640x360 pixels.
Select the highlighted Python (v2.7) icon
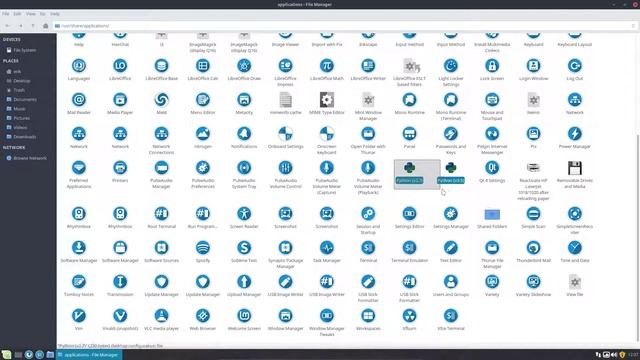point(409,167)
